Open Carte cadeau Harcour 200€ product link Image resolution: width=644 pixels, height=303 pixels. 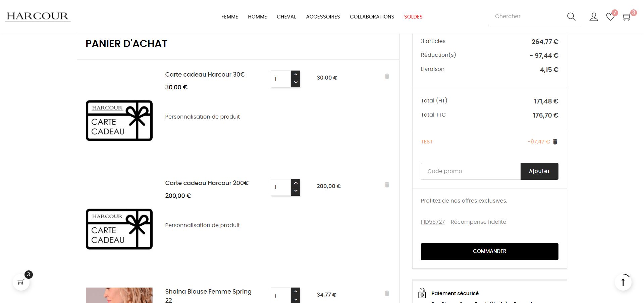click(x=207, y=183)
